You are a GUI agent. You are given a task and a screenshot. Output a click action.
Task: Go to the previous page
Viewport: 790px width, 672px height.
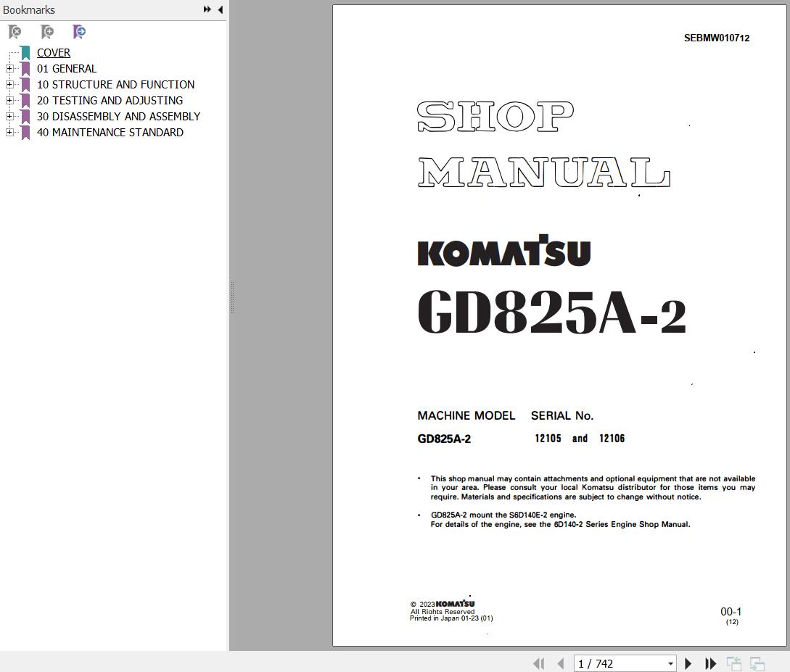(x=561, y=663)
